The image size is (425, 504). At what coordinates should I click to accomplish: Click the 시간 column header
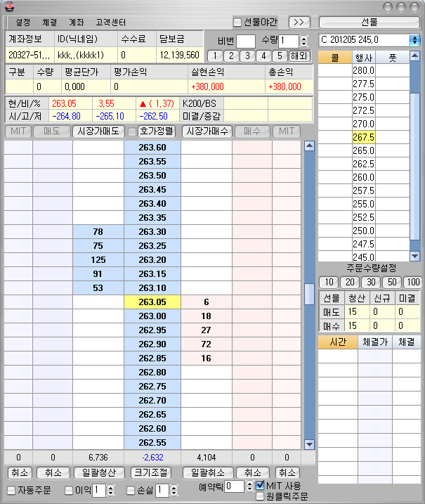click(338, 342)
